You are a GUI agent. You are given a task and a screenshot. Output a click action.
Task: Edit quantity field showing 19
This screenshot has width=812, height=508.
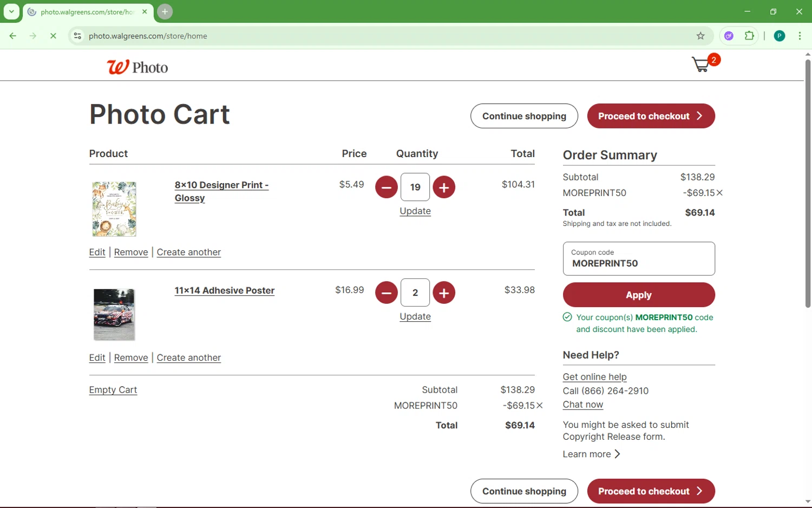coord(415,187)
